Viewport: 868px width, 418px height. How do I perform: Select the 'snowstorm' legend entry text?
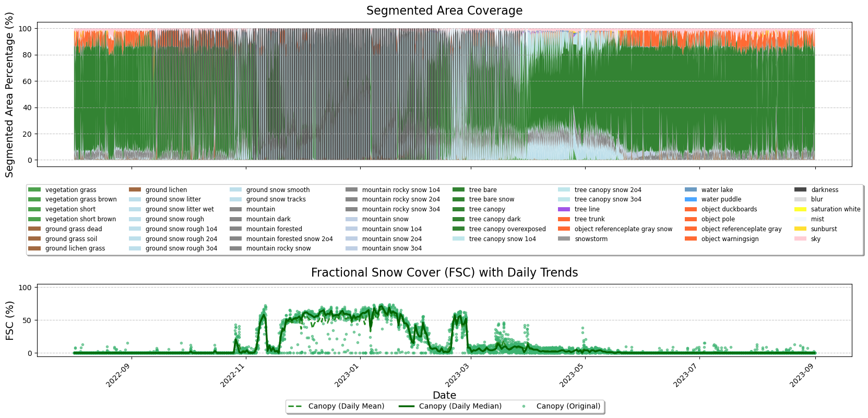[591, 239]
